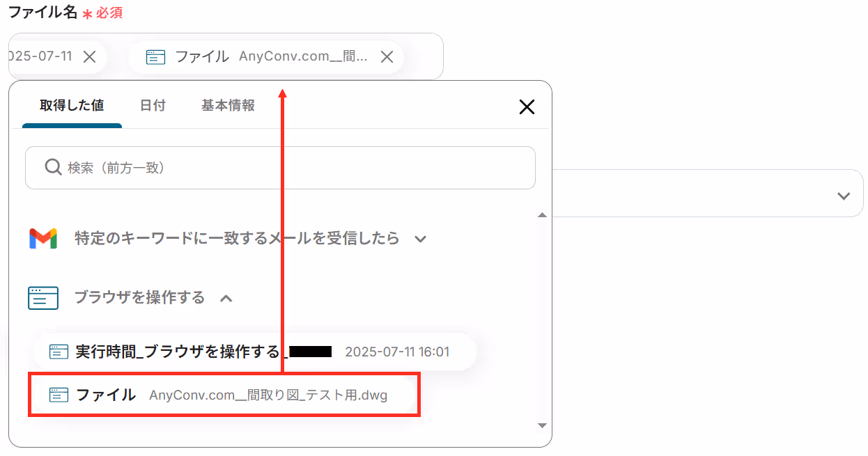Image resolution: width=868 pixels, height=456 pixels.
Task: Click the browser icon in the ファイル list item
Action: click(x=59, y=395)
